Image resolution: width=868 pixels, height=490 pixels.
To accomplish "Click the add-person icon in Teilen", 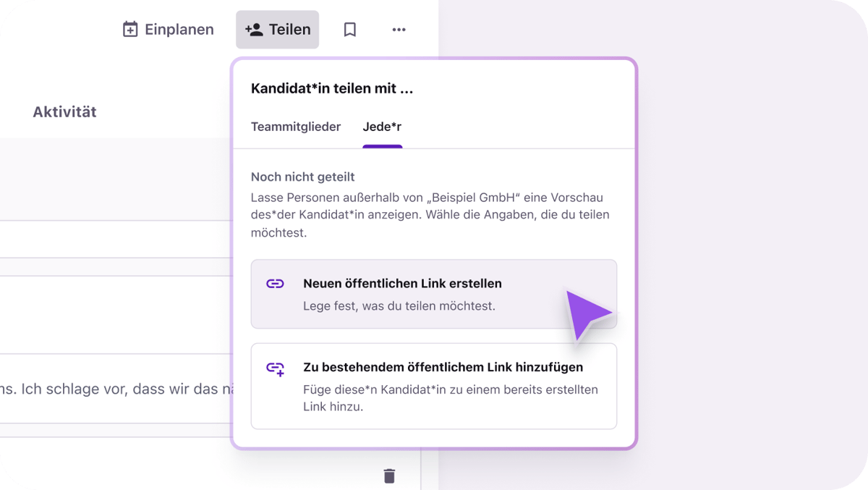I will (x=254, y=30).
